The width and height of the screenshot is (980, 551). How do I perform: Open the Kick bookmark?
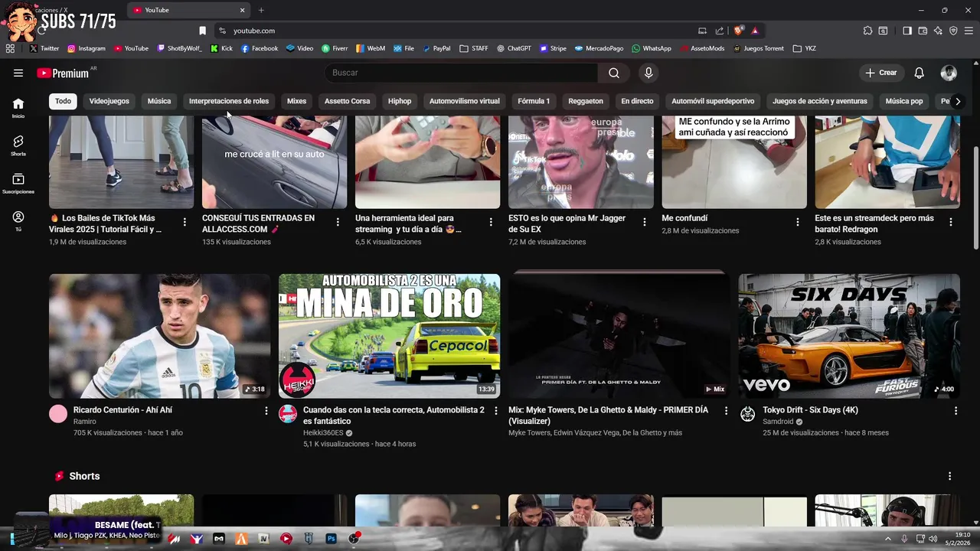pyautogui.click(x=221, y=48)
